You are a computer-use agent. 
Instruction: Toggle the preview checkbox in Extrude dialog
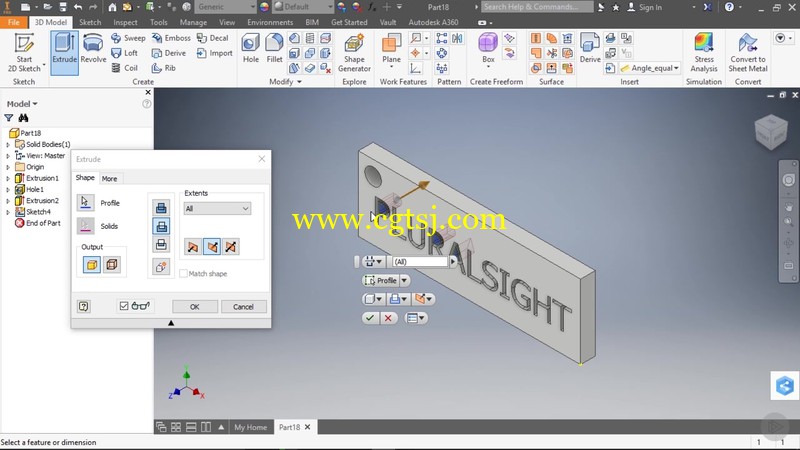123,306
